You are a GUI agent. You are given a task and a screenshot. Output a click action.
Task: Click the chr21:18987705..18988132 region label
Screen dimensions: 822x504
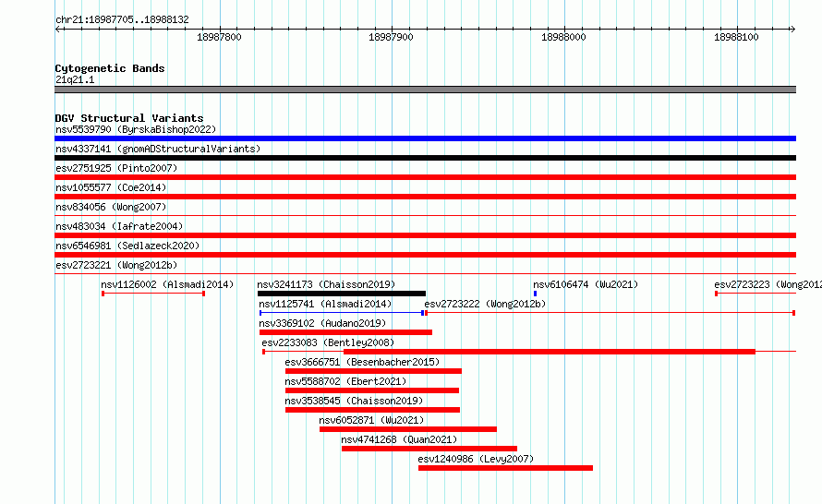click(x=122, y=20)
